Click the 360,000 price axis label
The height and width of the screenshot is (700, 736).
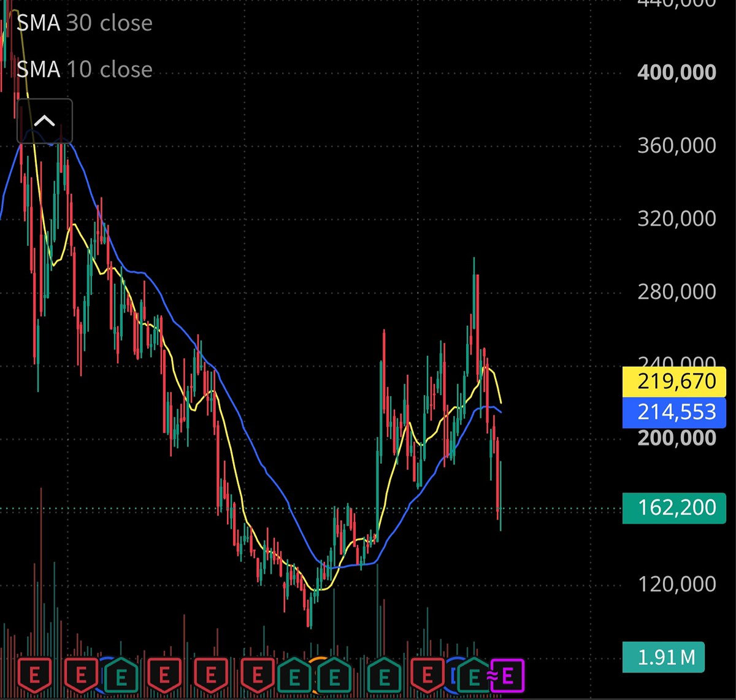[677, 145]
